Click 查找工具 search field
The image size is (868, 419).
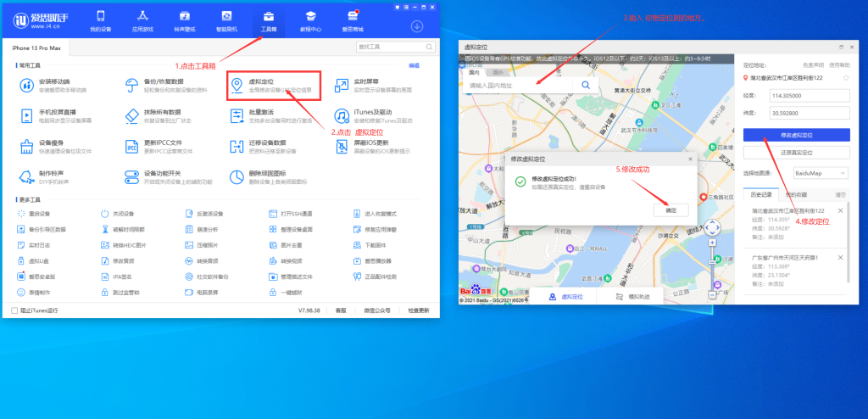(395, 47)
